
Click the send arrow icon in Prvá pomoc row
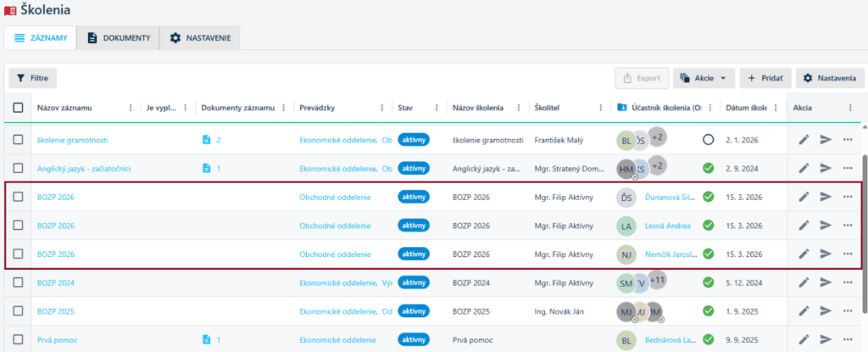click(826, 339)
